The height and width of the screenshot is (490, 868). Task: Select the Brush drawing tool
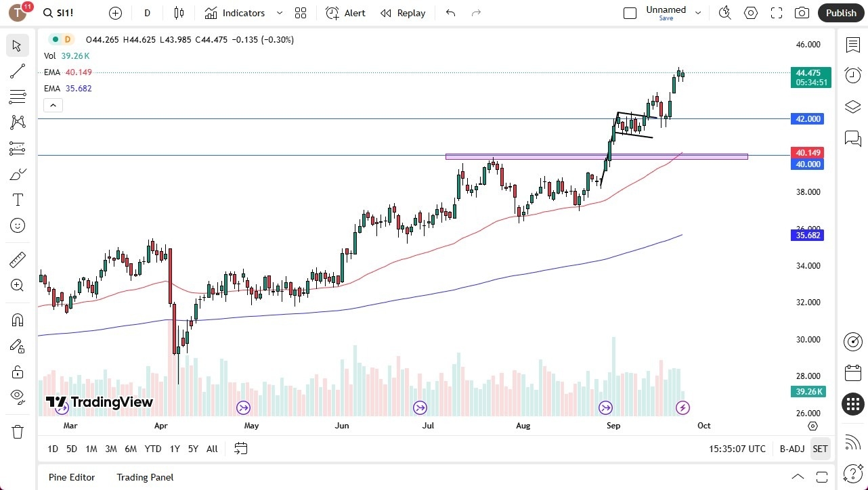point(17,173)
